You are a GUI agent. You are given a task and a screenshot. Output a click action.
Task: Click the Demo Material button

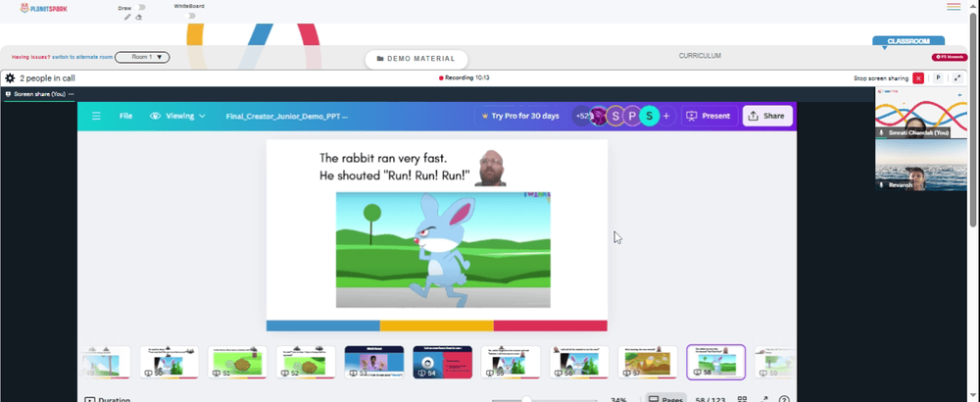click(x=416, y=59)
